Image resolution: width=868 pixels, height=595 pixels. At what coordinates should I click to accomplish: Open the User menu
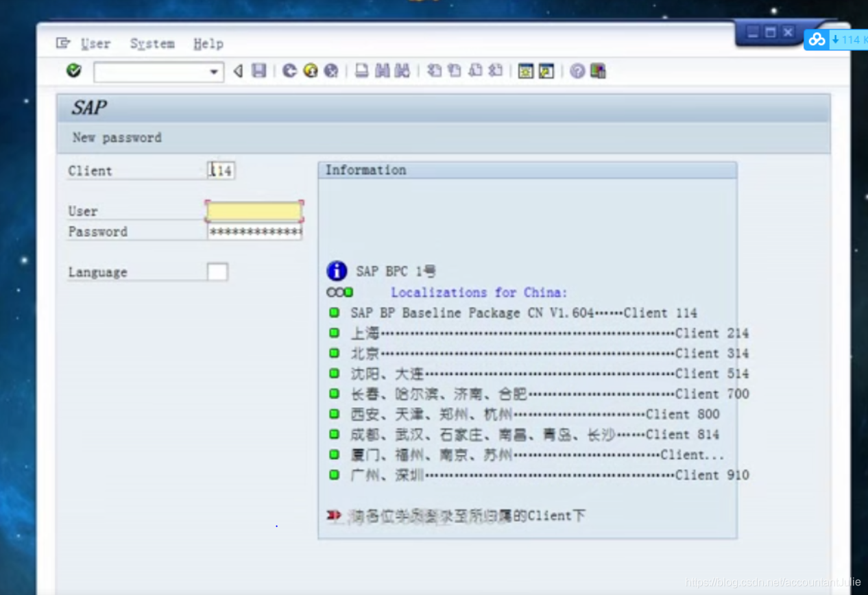point(95,43)
